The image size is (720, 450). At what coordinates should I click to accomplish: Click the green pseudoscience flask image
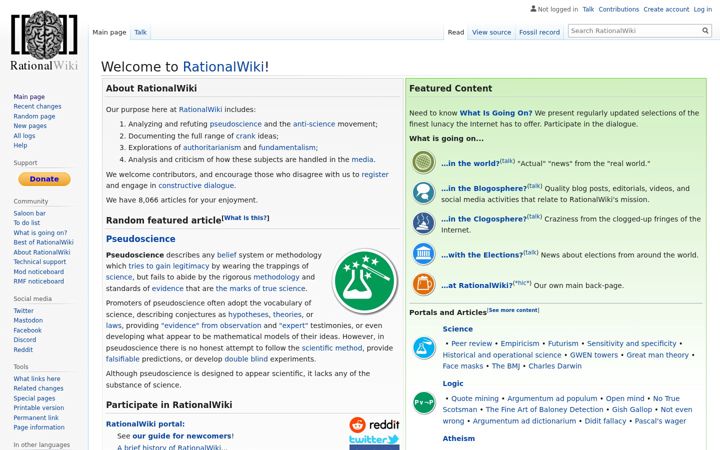pyautogui.click(x=365, y=281)
